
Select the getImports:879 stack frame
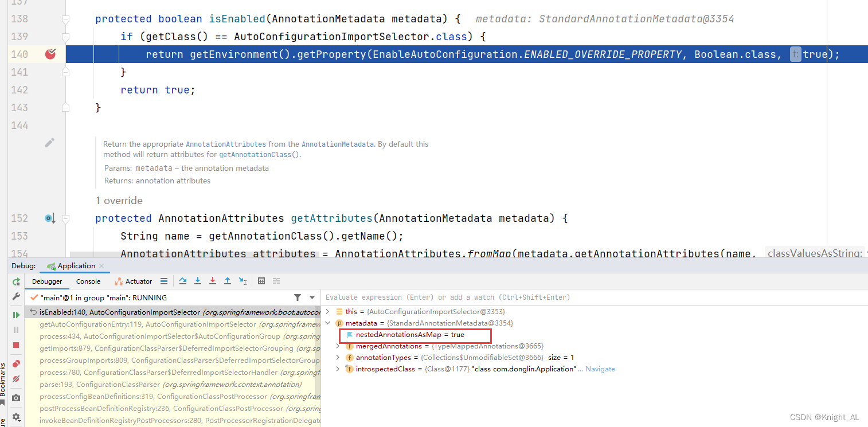(173, 348)
